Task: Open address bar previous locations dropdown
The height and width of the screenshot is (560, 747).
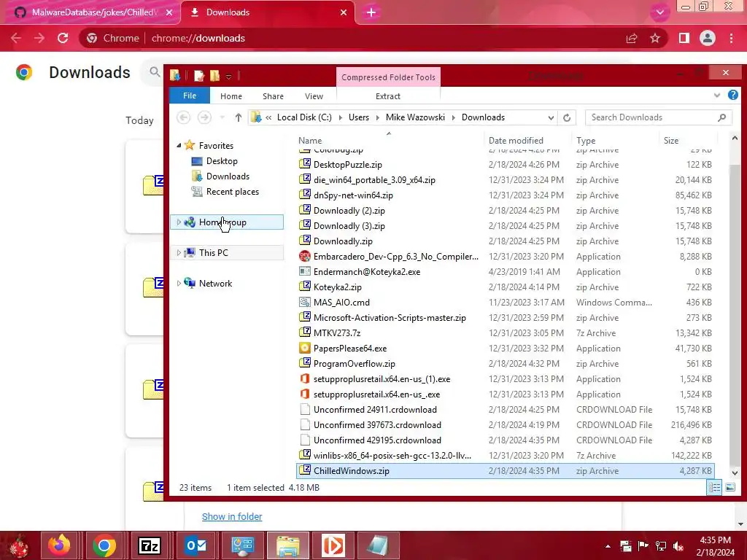Action: tap(551, 117)
